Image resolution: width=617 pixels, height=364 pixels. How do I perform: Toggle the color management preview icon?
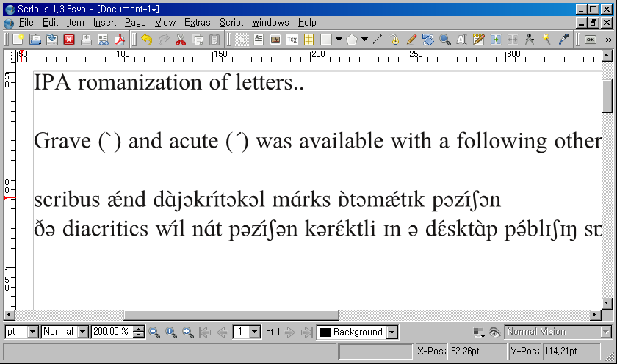(x=480, y=332)
